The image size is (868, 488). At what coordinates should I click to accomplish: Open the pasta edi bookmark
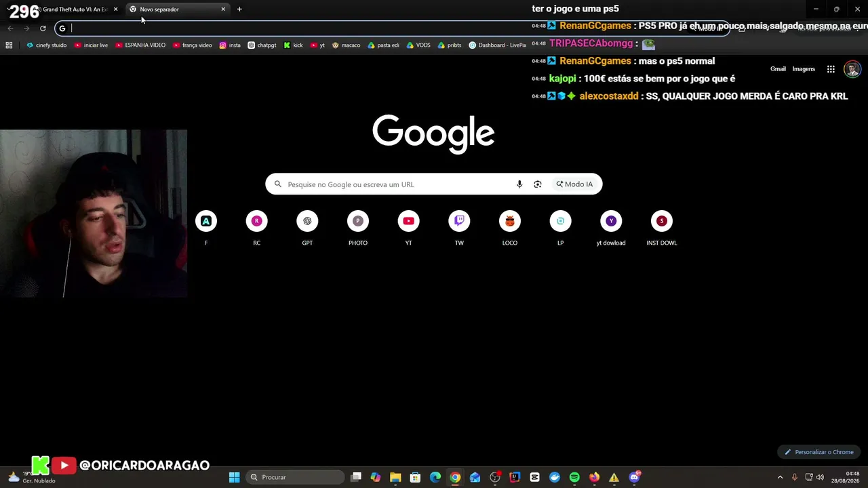coord(383,45)
